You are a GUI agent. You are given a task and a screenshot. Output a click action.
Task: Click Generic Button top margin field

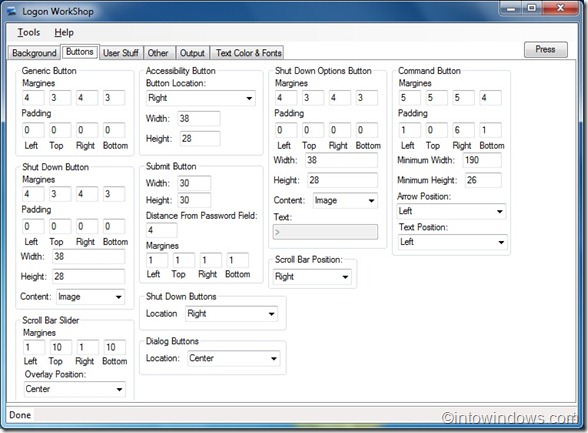[60, 98]
